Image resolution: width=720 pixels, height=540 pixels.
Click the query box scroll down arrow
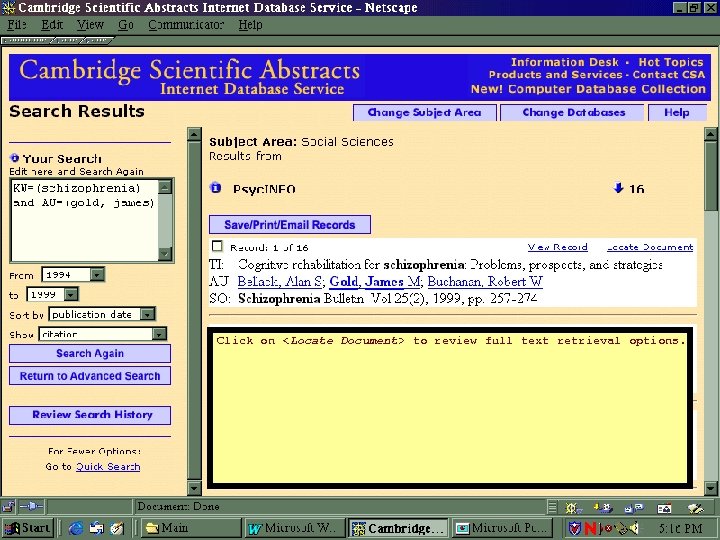tap(165, 254)
